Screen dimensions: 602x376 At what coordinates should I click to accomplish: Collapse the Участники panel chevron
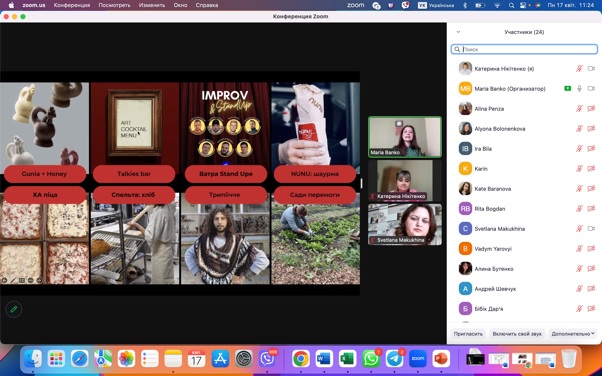point(458,32)
